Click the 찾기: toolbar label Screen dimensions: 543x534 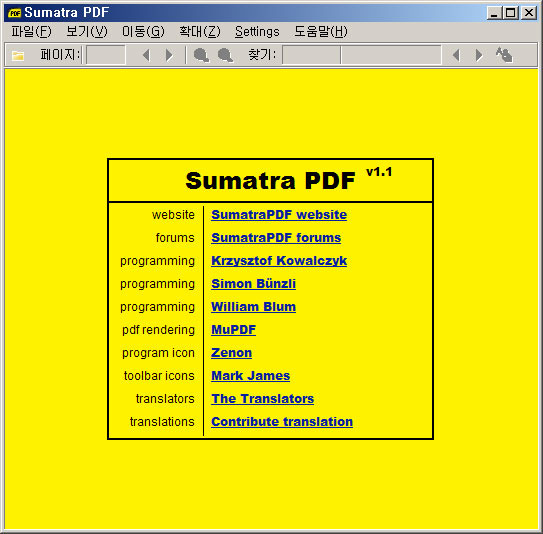point(262,55)
